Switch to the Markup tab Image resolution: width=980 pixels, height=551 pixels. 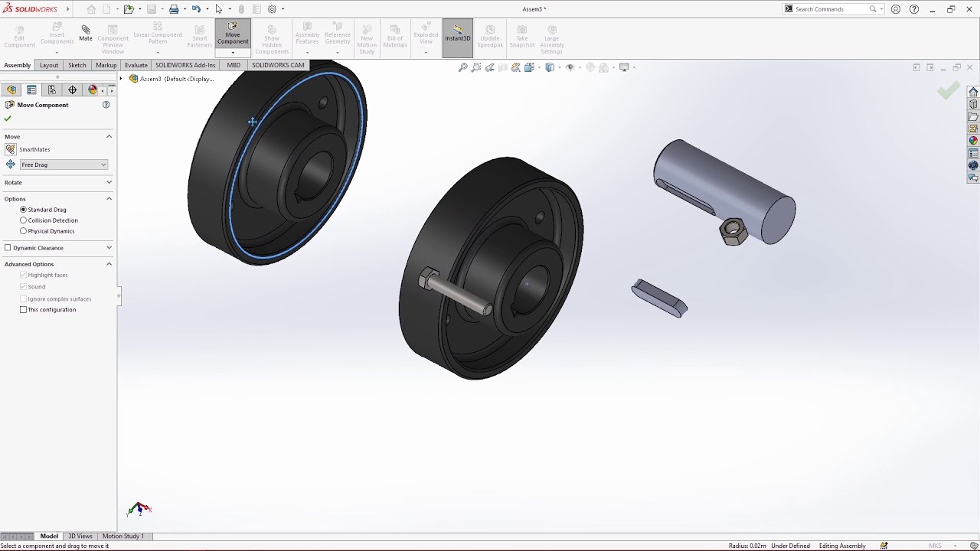[106, 65]
